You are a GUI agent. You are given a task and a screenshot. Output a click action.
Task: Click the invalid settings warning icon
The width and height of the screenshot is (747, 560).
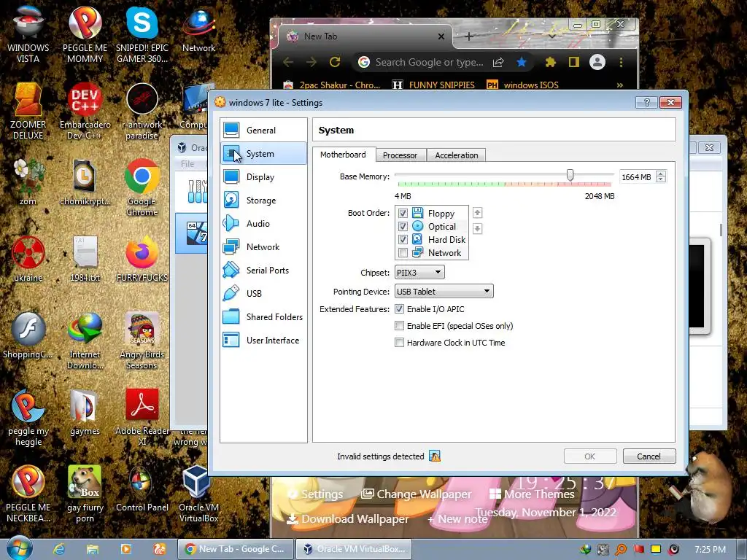[435, 456]
